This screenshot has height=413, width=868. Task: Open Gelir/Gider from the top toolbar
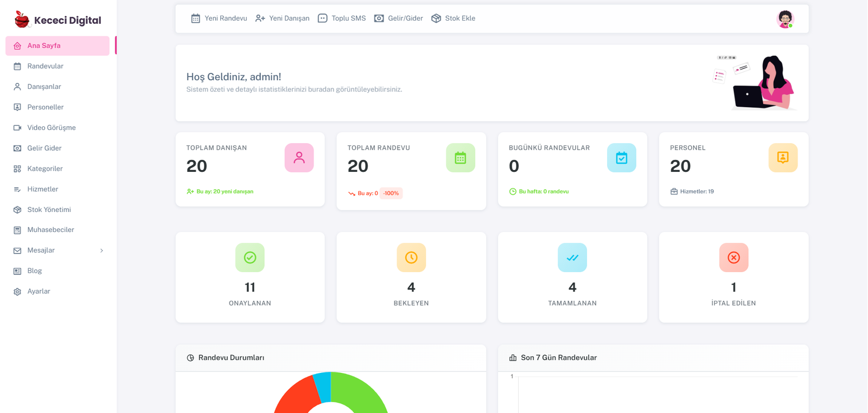pyautogui.click(x=399, y=18)
